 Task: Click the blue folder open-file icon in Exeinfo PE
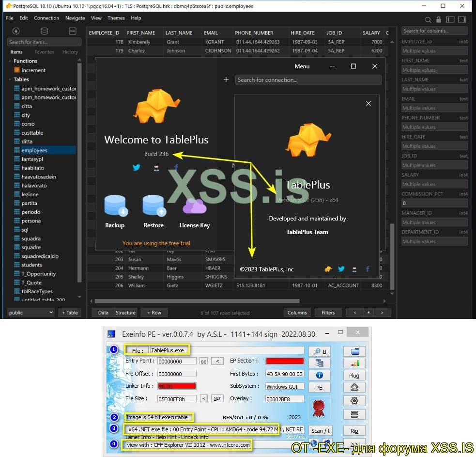point(354,351)
